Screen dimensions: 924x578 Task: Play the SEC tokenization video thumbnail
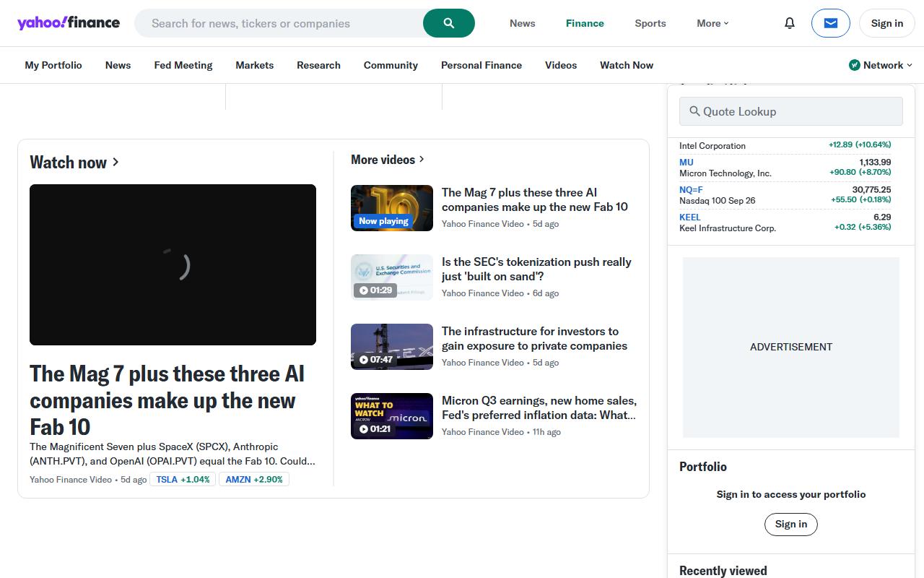click(x=392, y=277)
